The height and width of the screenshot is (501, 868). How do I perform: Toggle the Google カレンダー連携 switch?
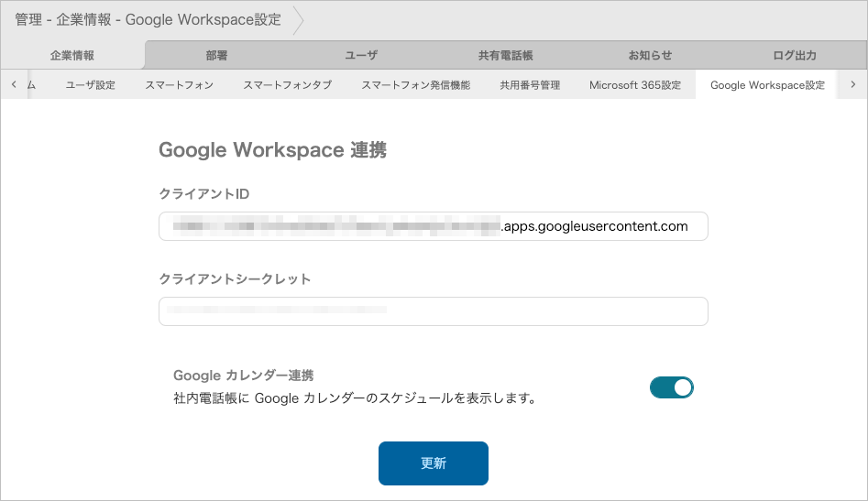pyautogui.click(x=671, y=387)
